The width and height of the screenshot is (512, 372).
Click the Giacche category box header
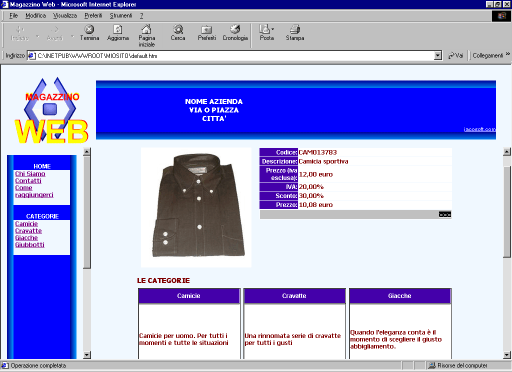pos(400,296)
